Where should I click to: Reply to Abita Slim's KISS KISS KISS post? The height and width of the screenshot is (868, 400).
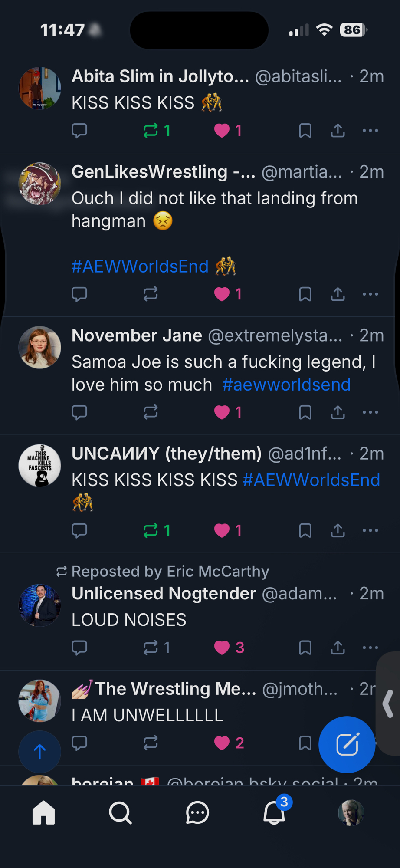pos(79,131)
